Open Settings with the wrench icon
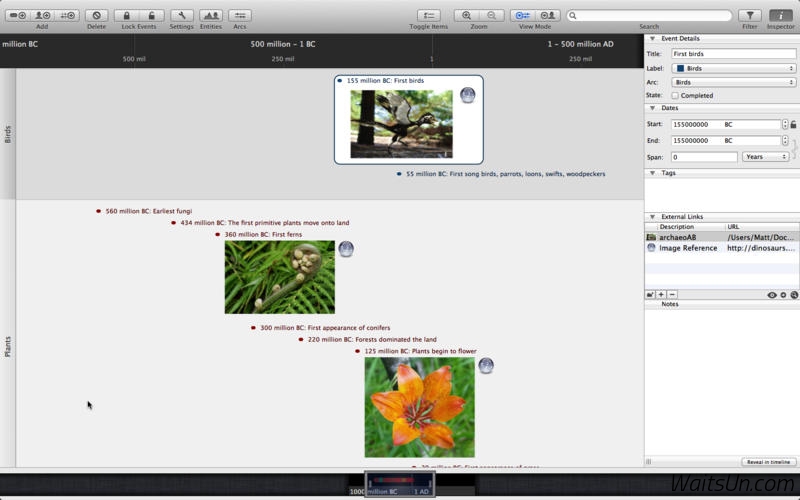Image resolution: width=800 pixels, height=500 pixels. click(x=182, y=15)
